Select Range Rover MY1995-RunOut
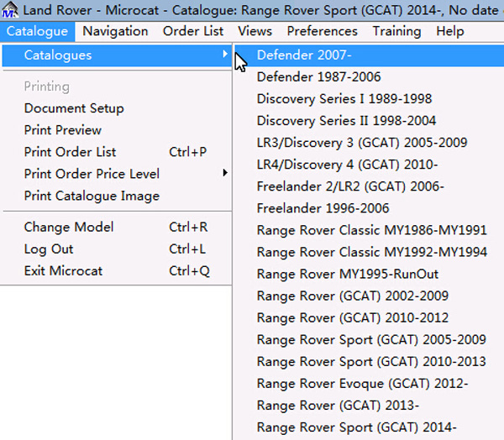Screen dimensions: 504x440 370,274
